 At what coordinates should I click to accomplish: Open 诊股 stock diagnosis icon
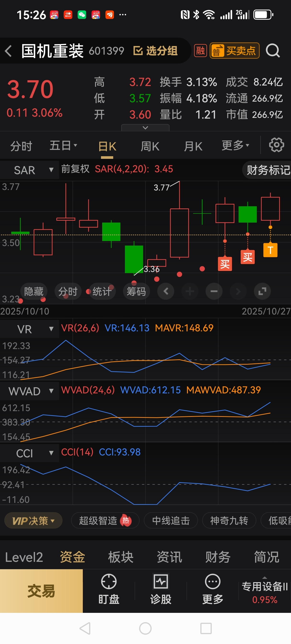(161, 589)
